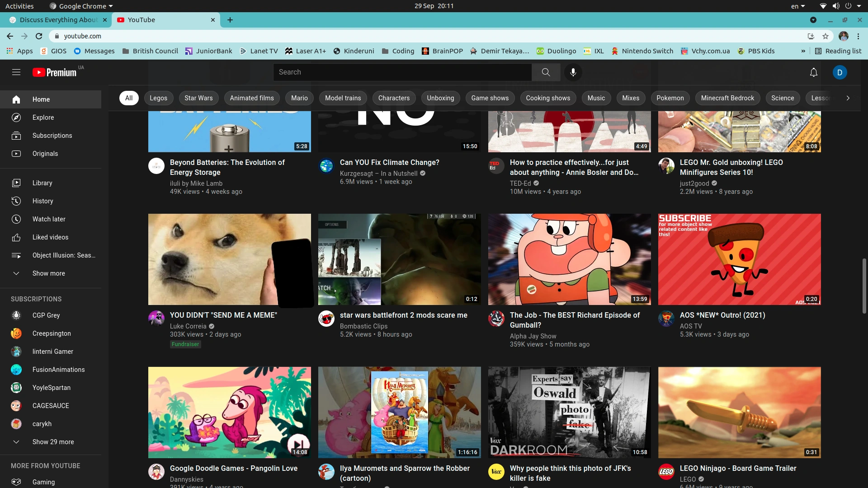This screenshot has height=488, width=868.
Task: Open the Explore section
Action: pyautogui.click(x=43, y=117)
